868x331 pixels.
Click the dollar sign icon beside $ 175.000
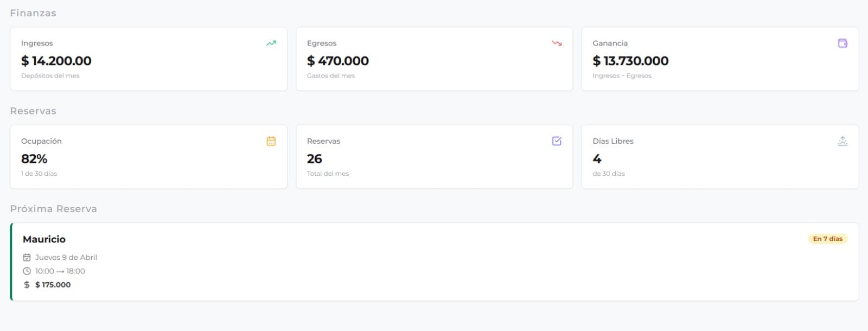(x=27, y=285)
